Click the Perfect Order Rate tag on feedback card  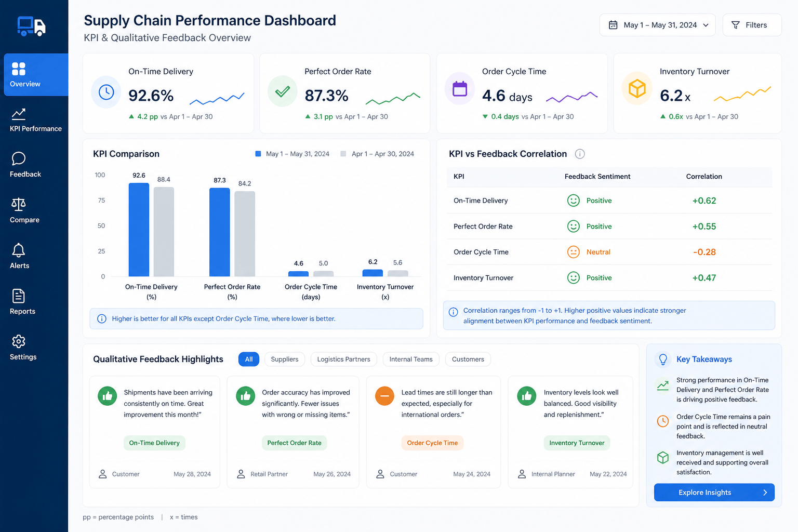[294, 443]
